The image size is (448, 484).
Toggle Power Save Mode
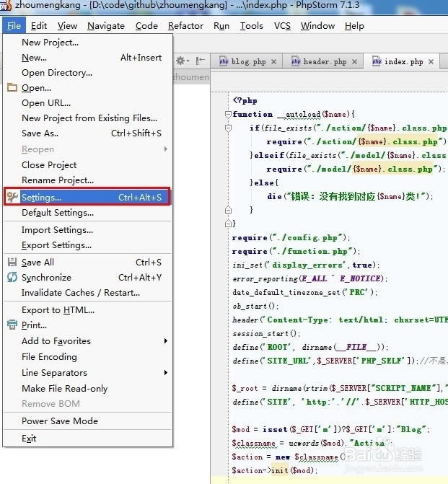tap(87, 421)
